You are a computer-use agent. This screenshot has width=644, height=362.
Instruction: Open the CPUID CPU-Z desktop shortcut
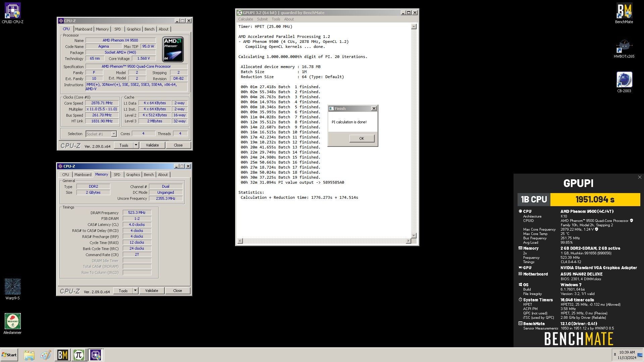12,13
